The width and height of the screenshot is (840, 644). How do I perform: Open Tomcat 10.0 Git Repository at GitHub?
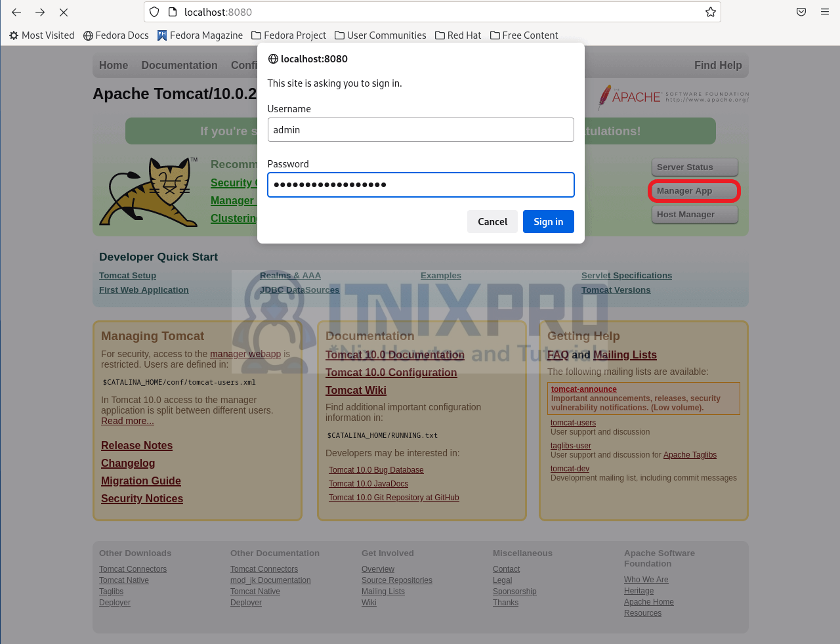point(394,498)
